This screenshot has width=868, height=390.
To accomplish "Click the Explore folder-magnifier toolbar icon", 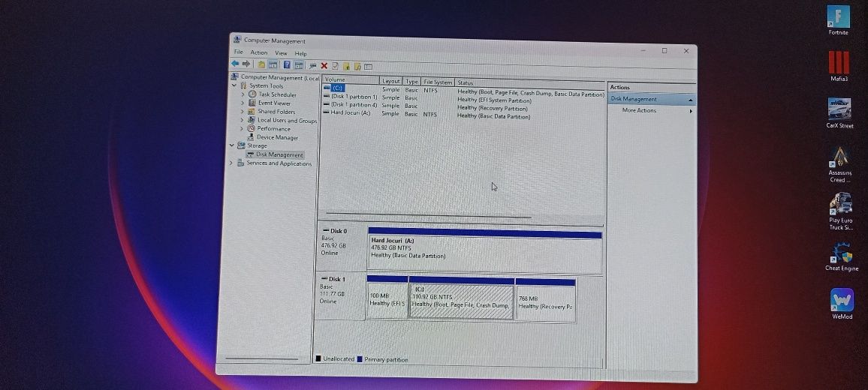I will 357,67.
